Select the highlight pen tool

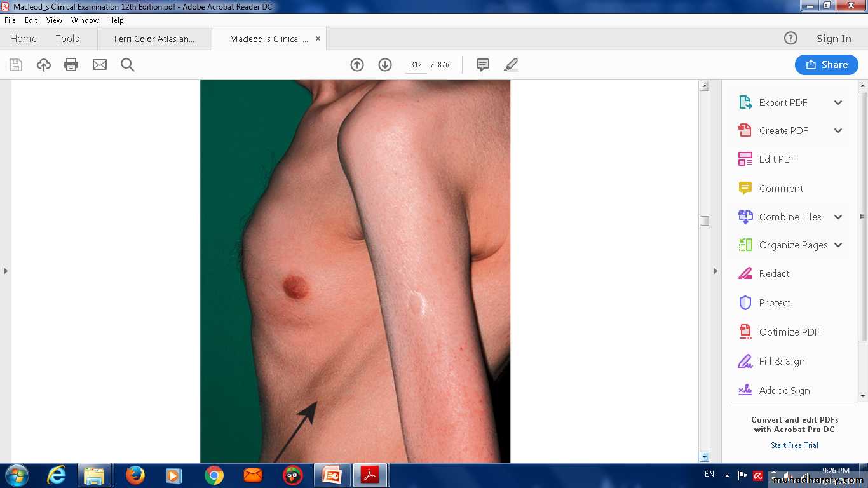click(x=511, y=65)
